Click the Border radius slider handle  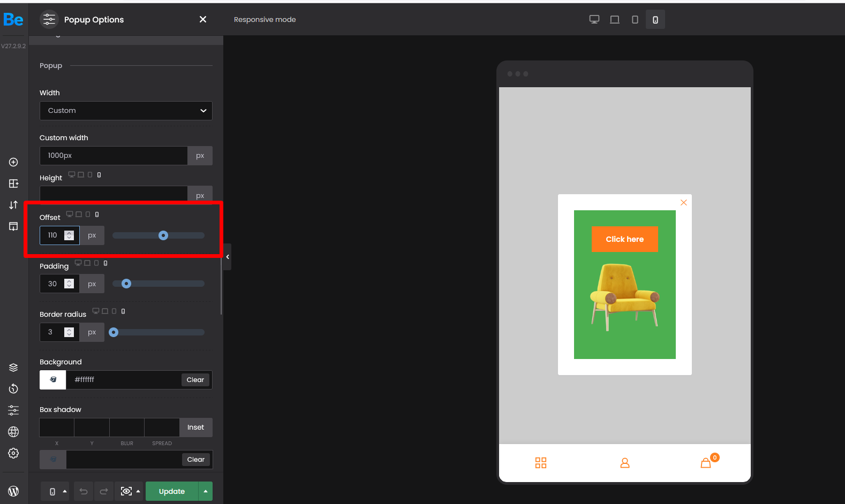pyautogui.click(x=114, y=332)
